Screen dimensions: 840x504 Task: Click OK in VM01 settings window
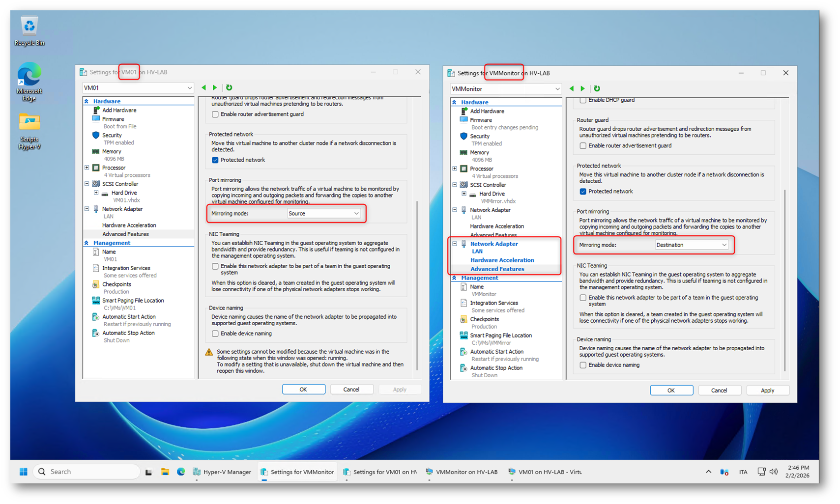coord(303,389)
